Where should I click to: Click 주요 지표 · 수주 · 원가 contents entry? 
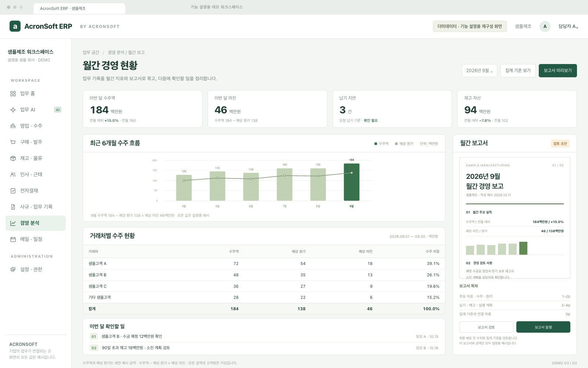[x=514, y=296]
